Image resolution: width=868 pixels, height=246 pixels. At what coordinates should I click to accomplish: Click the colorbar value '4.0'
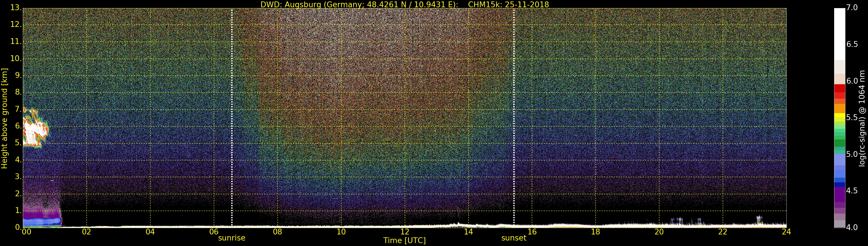[x=852, y=227]
